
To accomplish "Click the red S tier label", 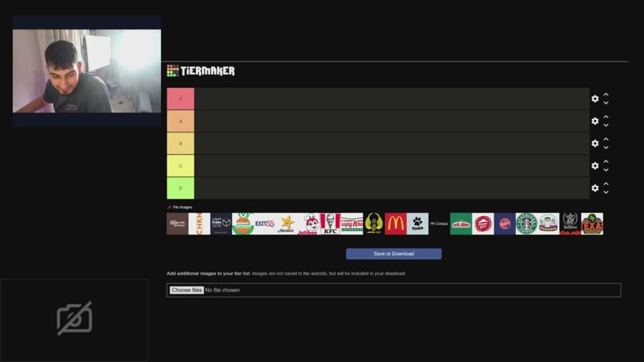I will pos(180,99).
